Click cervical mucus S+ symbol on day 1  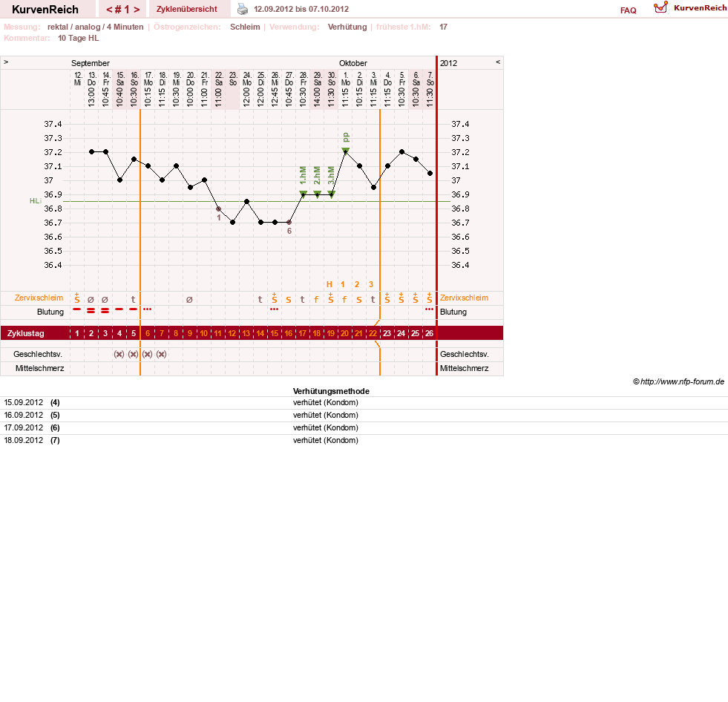77,298
